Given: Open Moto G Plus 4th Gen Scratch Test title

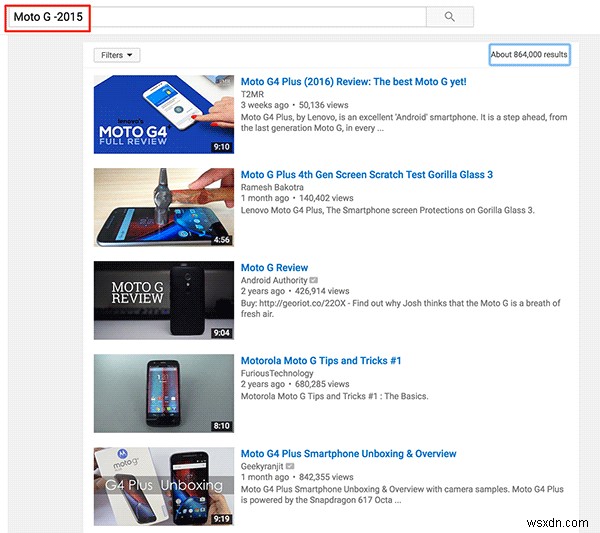Looking at the screenshot, I should click(x=367, y=174).
